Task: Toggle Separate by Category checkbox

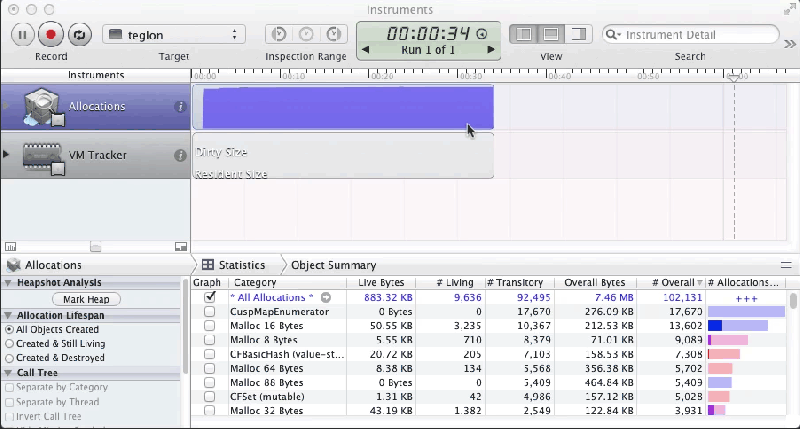Action: click(x=9, y=388)
